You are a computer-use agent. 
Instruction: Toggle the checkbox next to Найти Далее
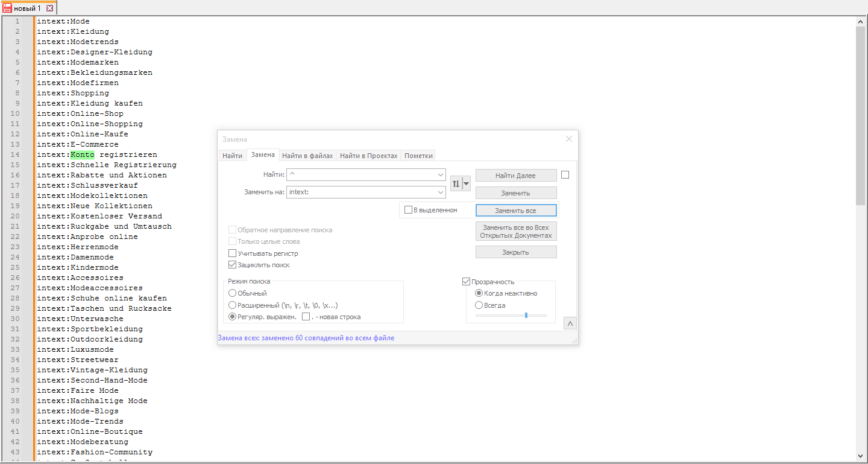click(565, 175)
